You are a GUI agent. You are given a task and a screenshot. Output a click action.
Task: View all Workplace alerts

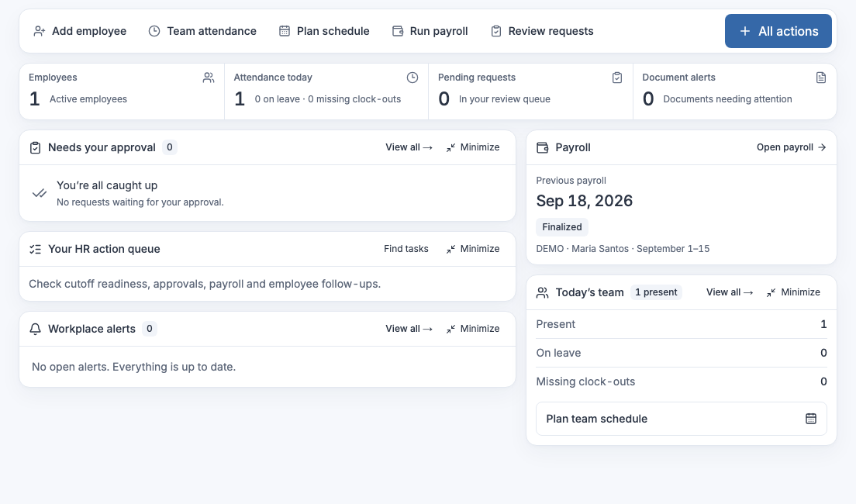(409, 329)
